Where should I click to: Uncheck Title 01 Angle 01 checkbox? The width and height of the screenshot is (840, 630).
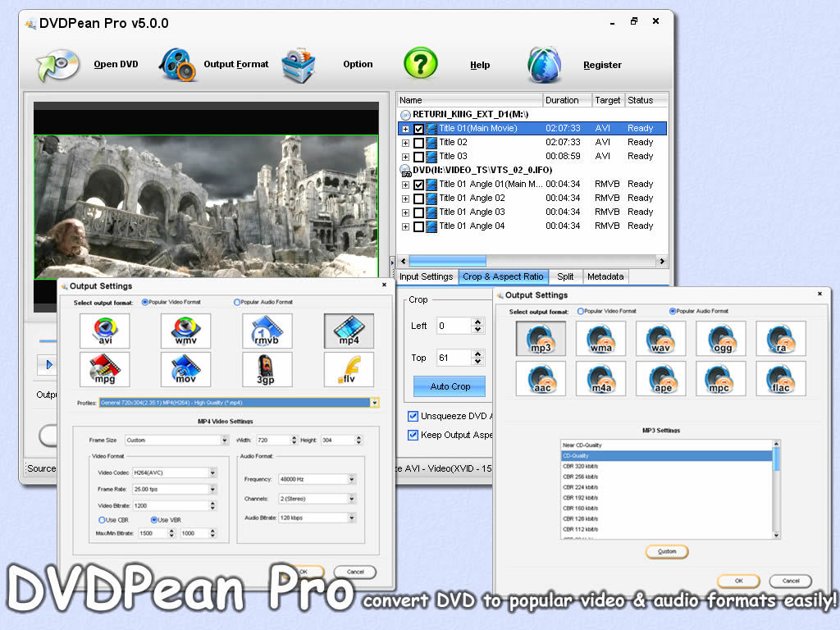pyautogui.click(x=418, y=185)
